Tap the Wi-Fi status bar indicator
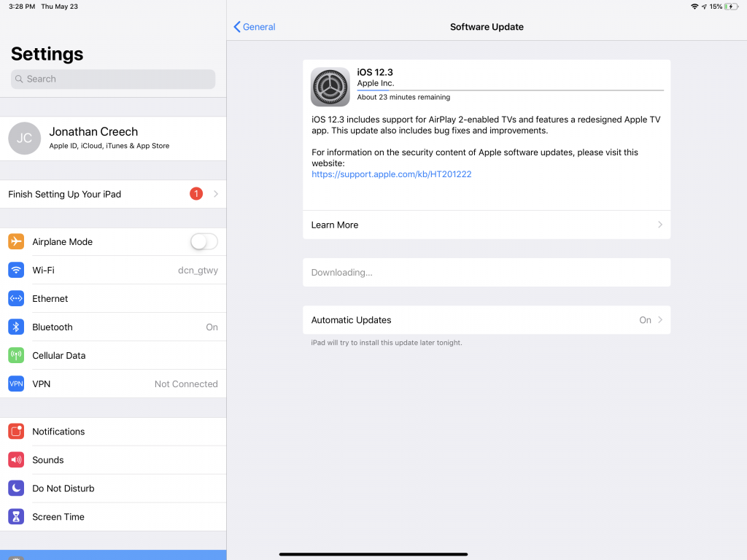This screenshot has width=747, height=560. coord(694,7)
